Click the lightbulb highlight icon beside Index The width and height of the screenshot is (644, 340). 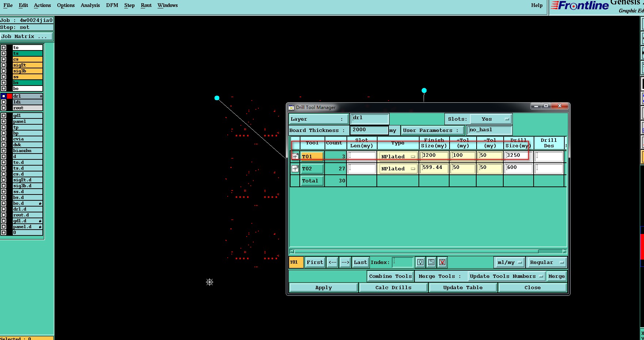click(420, 262)
